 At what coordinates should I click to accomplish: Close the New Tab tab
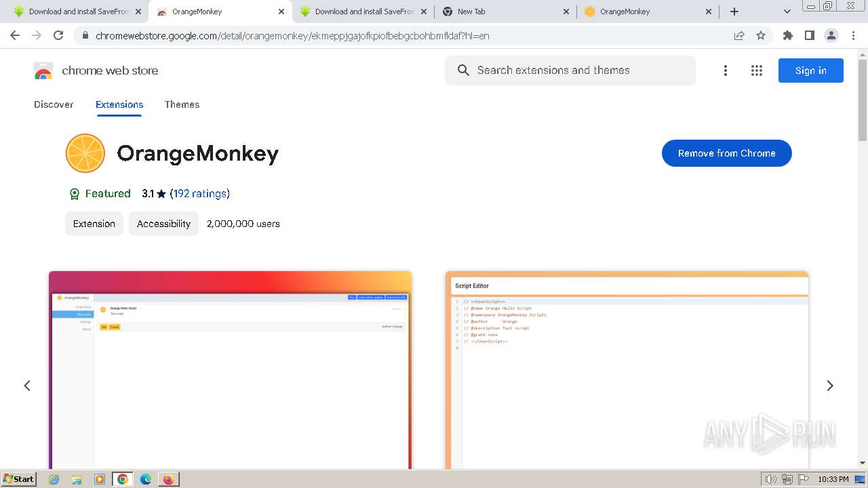pos(566,12)
